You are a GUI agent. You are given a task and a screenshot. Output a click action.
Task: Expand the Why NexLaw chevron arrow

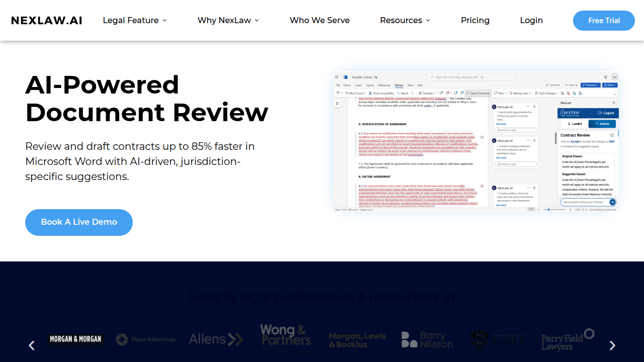257,21
